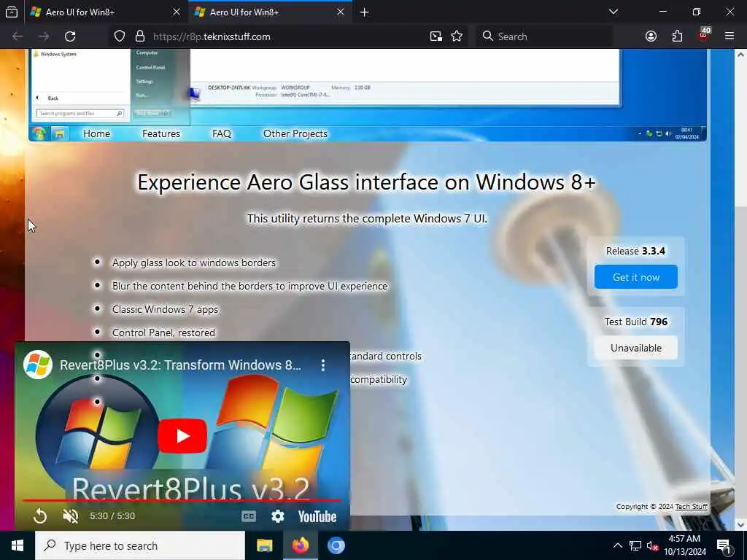Click the taskbar Type here to search box
Image resolution: width=747 pixels, height=560 pixels.
140,545
